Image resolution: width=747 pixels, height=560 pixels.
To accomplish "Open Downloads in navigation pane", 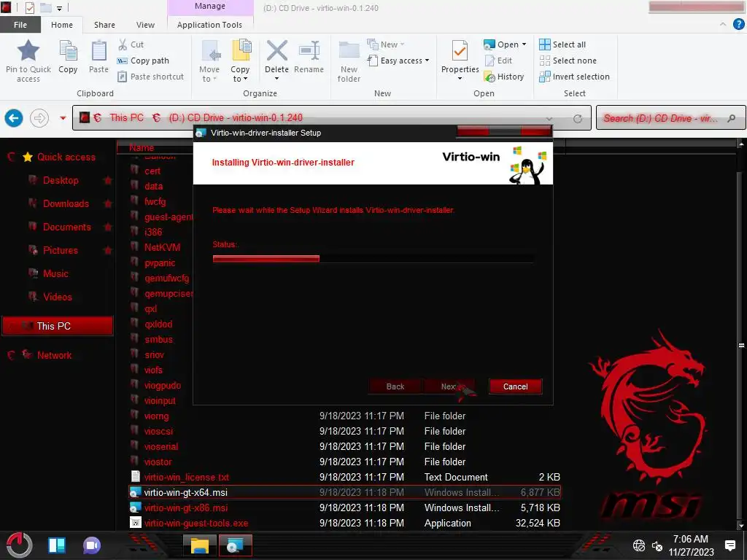I will point(66,204).
